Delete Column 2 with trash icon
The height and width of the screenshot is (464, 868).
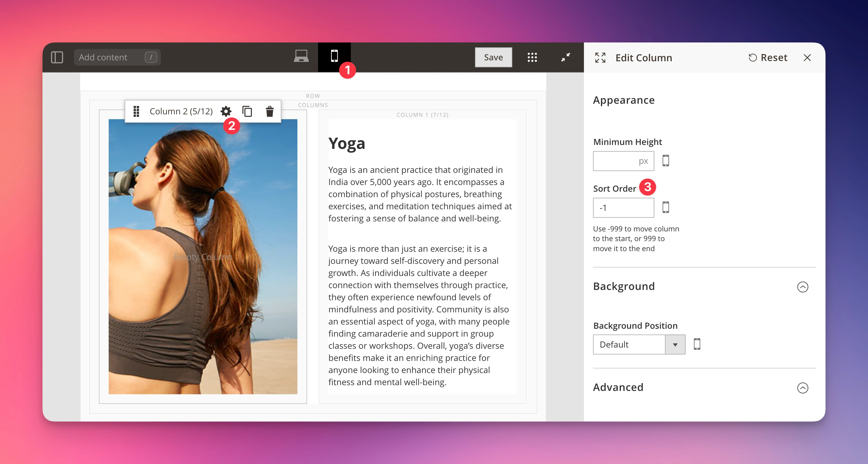(269, 111)
